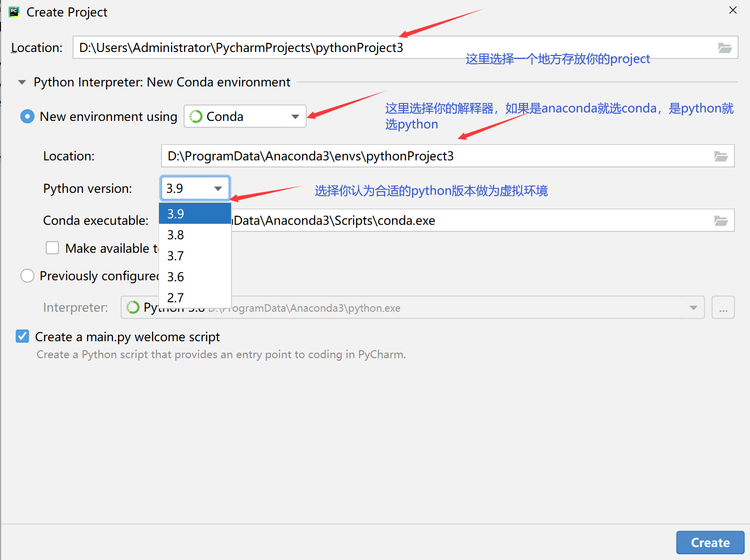
Task: Click the interpreter icon in Interpreter combo
Action: (133, 307)
